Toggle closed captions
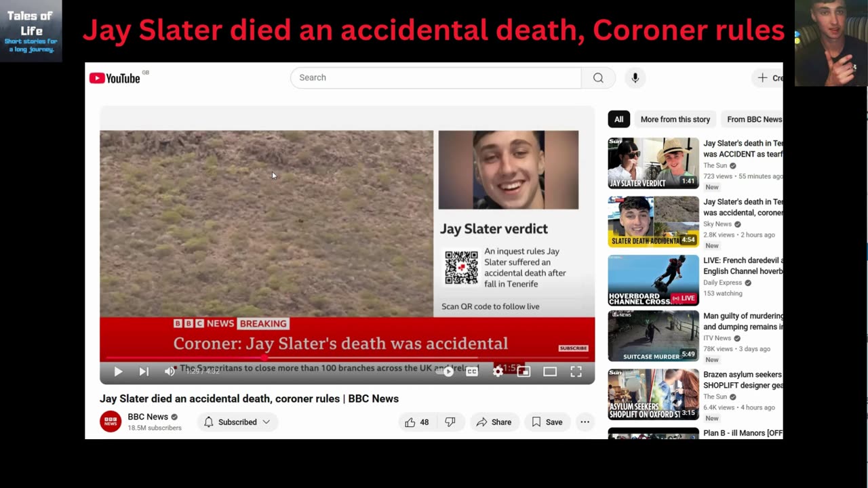Screen dimensions: 868x488 pos(473,371)
